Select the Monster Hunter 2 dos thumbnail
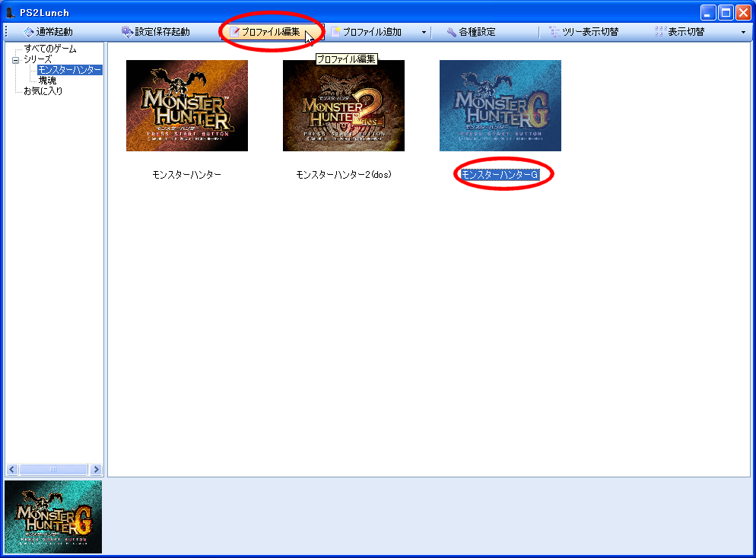The width and height of the screenshot is (756, 558). pyautogui.click(x=344, y=106)
